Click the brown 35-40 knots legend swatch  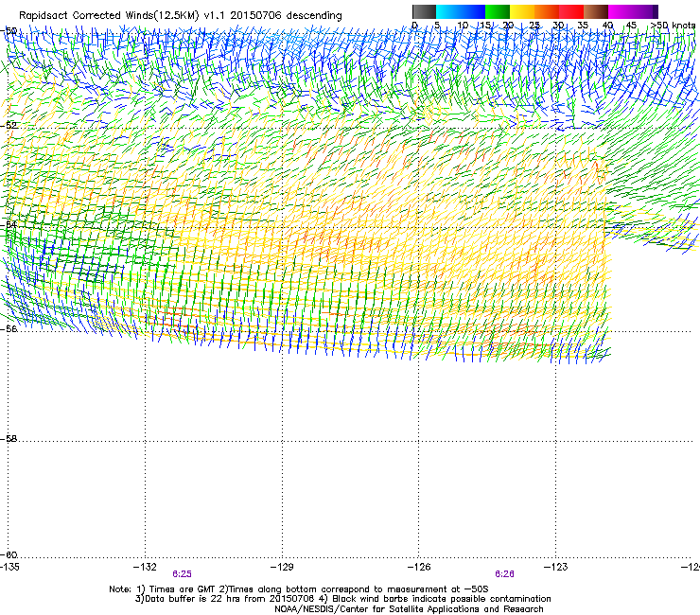click(x=596, y=11)
